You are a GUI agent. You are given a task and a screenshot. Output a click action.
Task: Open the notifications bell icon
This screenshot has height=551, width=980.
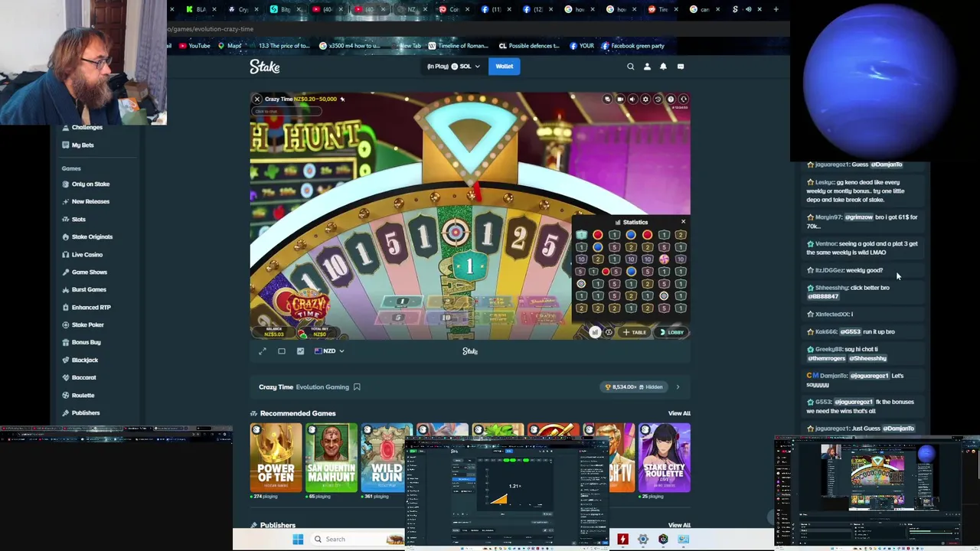663,67
